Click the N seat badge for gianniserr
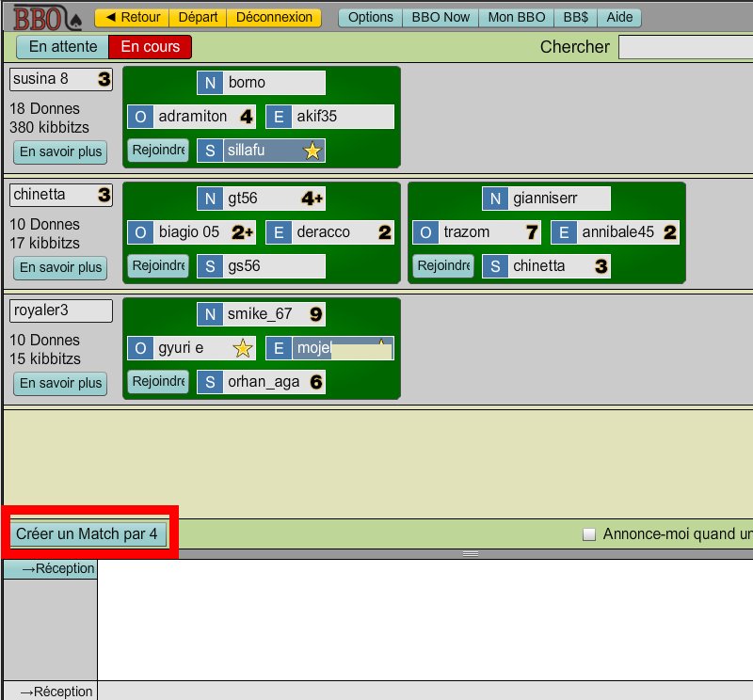The height and width of the screenshot is (700, 753). coord(495,199)
